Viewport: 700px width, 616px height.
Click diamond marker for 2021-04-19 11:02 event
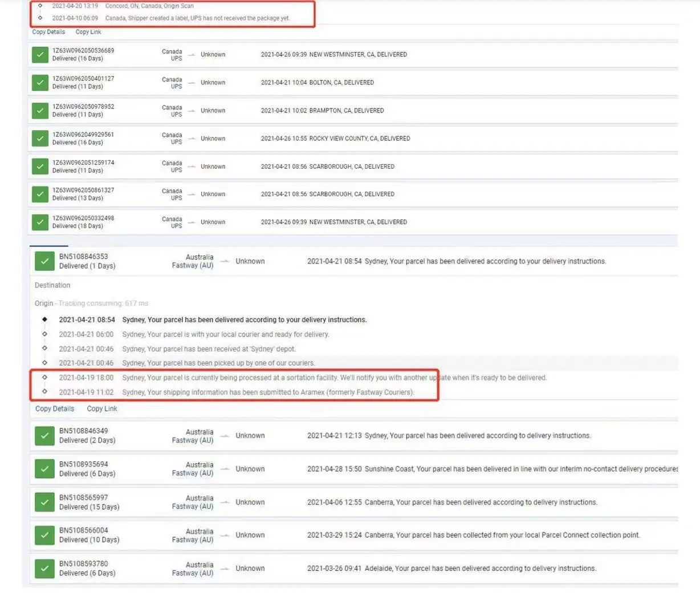click(x=44, y=392)
